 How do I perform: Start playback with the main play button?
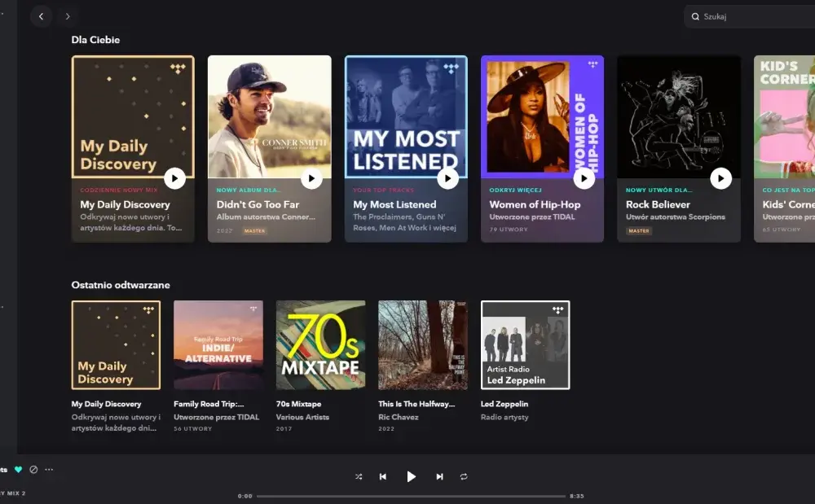click(411, 476)
